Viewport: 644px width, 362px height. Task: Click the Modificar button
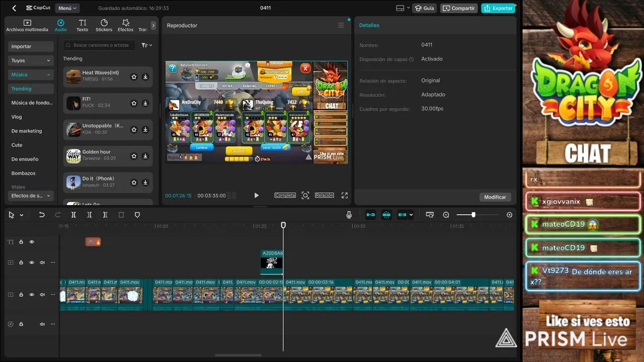tap(495, 197)
